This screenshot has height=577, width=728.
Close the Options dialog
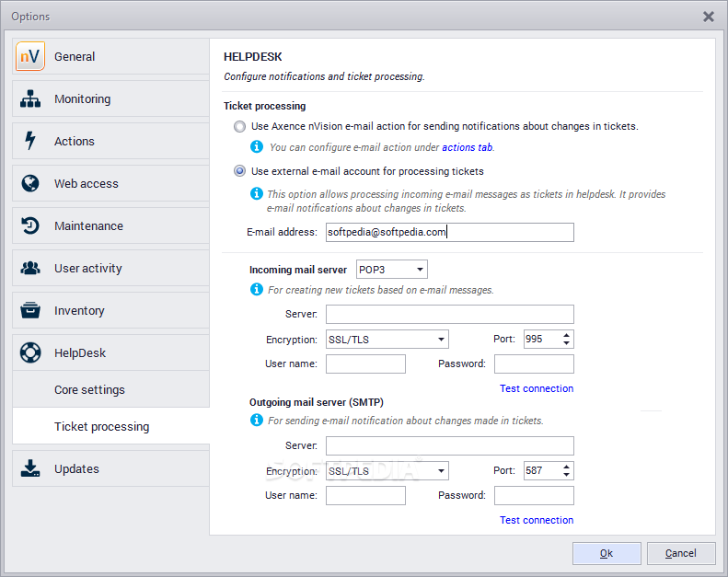click(709, 17)
